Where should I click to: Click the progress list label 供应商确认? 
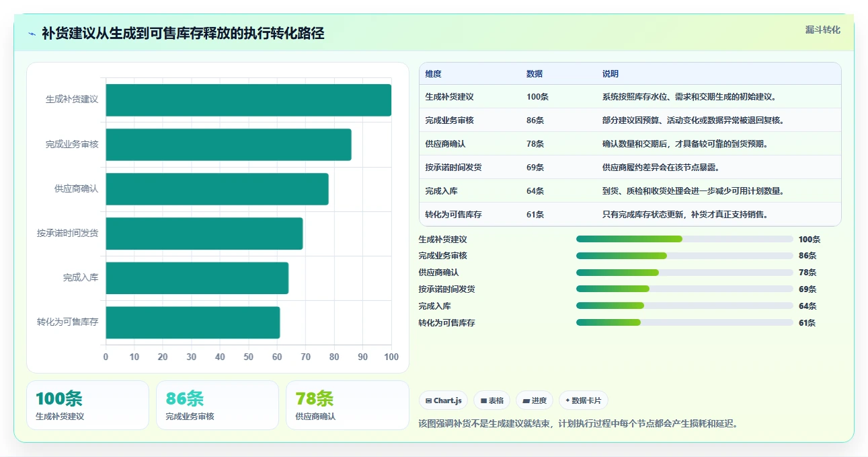(x=438, y=273)
